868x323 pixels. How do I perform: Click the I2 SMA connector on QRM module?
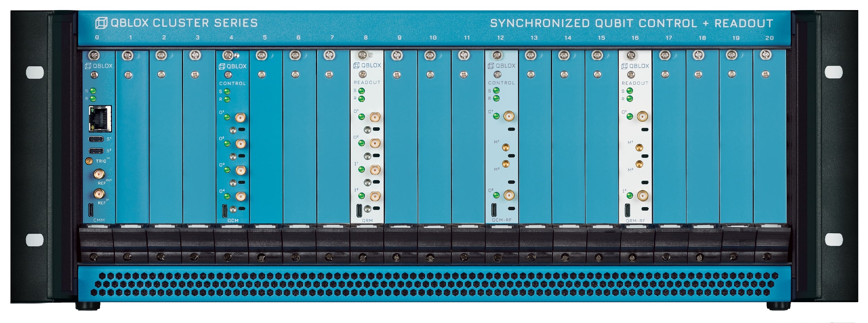tap(375, 196)
